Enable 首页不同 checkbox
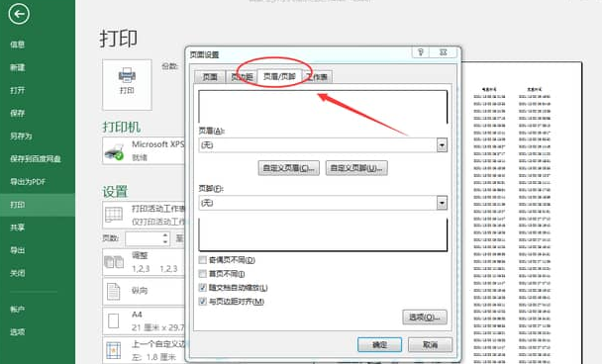Image resolution: width=602 pixels, height=364 pixels. [x=203, y=274]
